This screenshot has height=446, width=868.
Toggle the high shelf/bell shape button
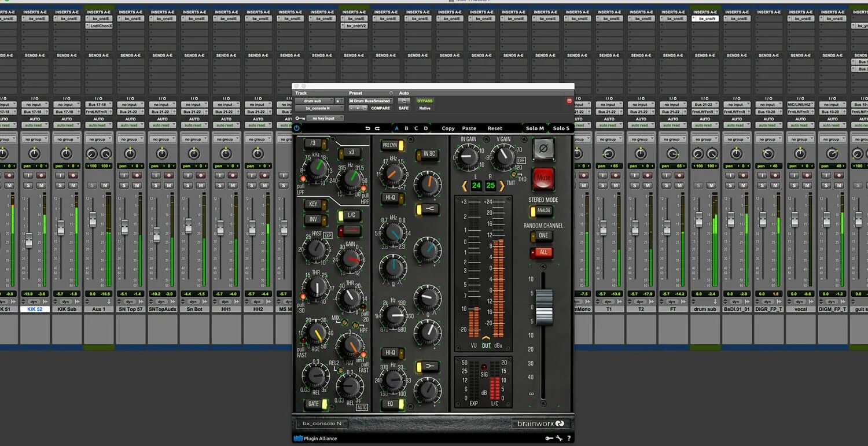click(x=428, y=209)
